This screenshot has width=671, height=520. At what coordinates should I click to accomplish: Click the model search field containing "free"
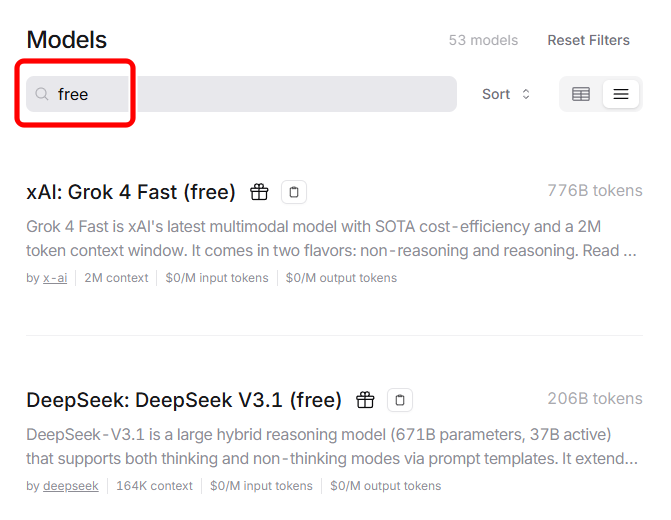[250, 94]
